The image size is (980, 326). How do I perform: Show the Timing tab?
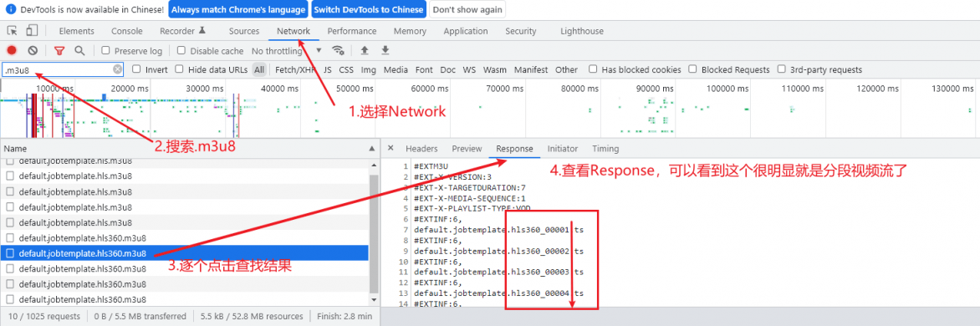(605, 149)
